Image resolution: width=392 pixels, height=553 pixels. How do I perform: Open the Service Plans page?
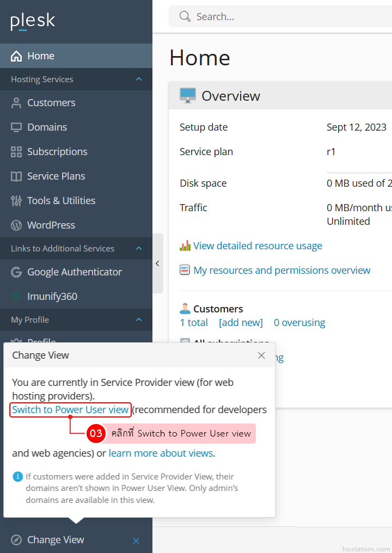56,176
